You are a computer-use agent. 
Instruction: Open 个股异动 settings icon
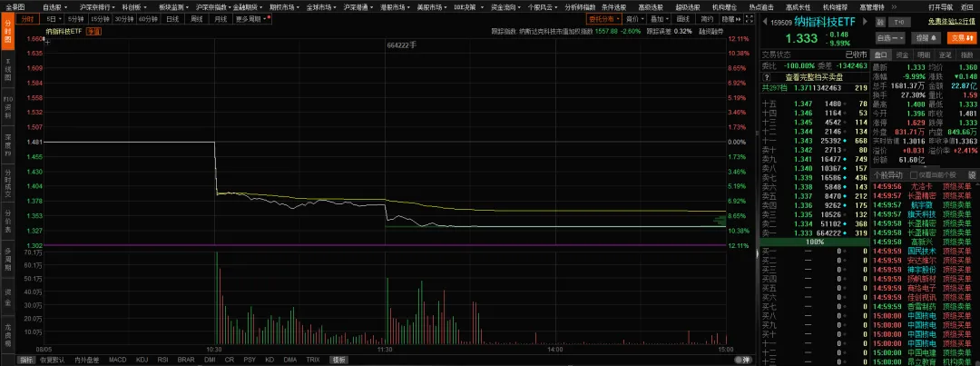971,174
